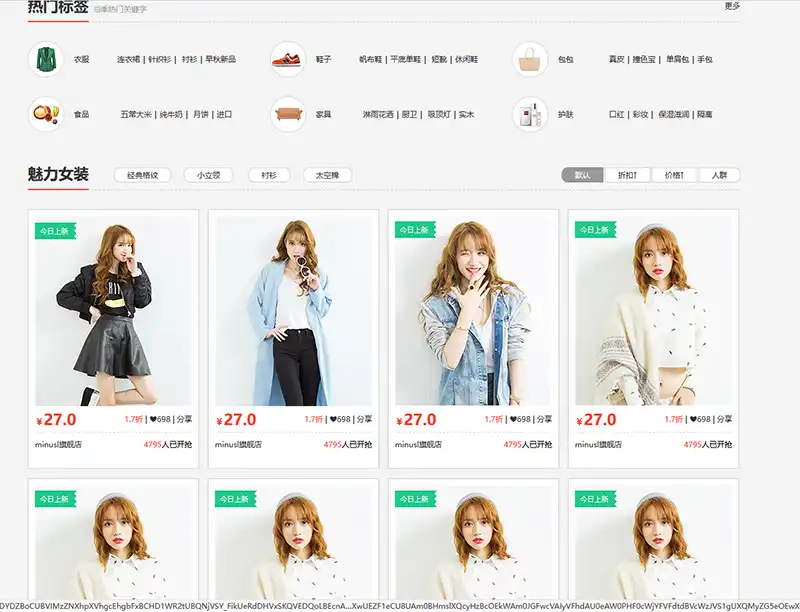Open the 护肤 category label
This screenshot has width=800, height=612.
pyautogui.click(x=565, y=114)
